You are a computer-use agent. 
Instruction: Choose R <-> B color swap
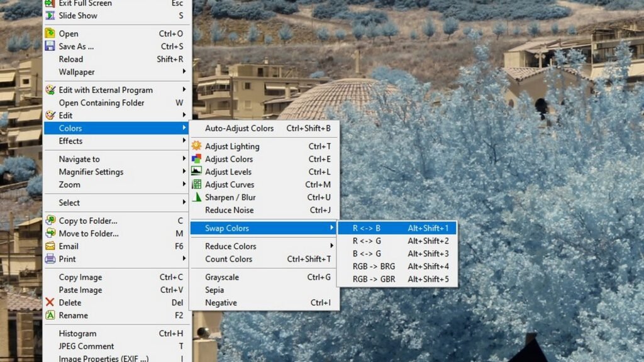(397, 228)
